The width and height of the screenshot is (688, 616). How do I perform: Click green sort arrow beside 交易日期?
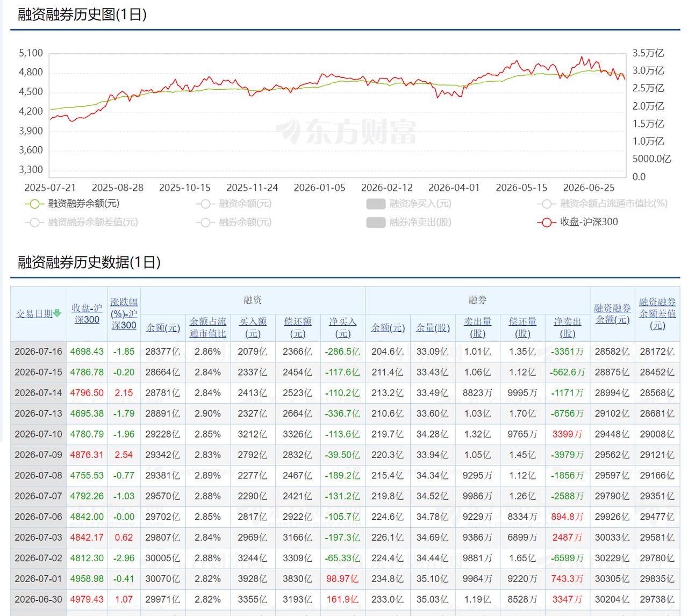[58, 313]
